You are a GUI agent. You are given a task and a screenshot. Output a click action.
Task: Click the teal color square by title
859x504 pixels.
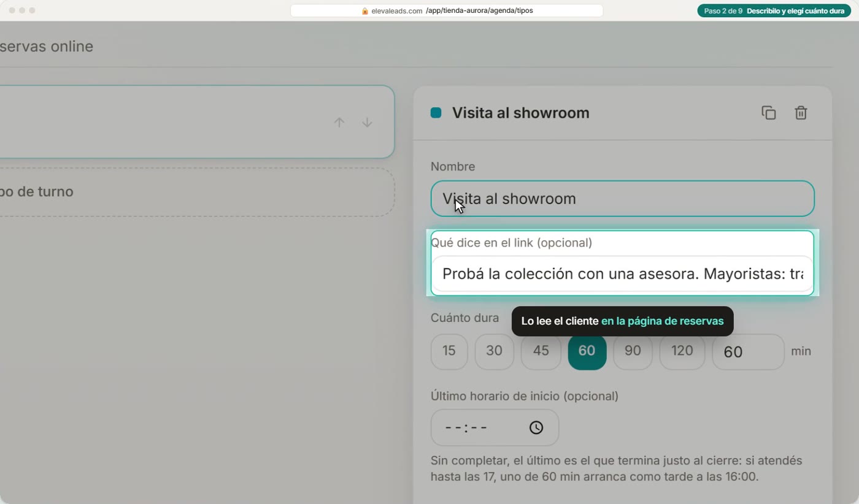(436, 113)
